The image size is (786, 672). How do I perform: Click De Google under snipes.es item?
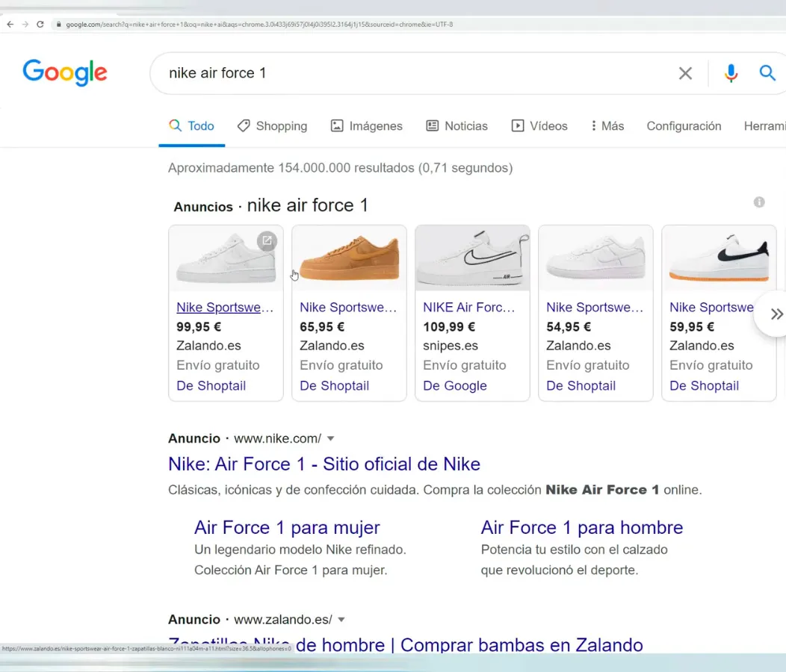tap(455, 386)
